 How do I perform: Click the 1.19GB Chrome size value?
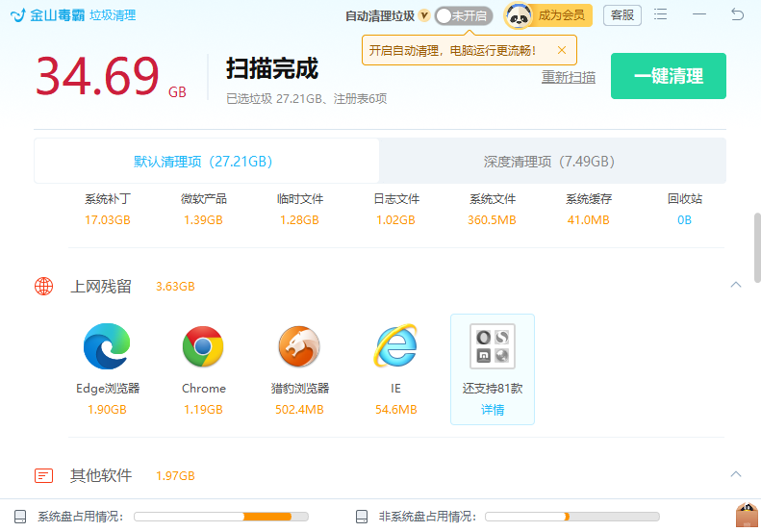203,410
